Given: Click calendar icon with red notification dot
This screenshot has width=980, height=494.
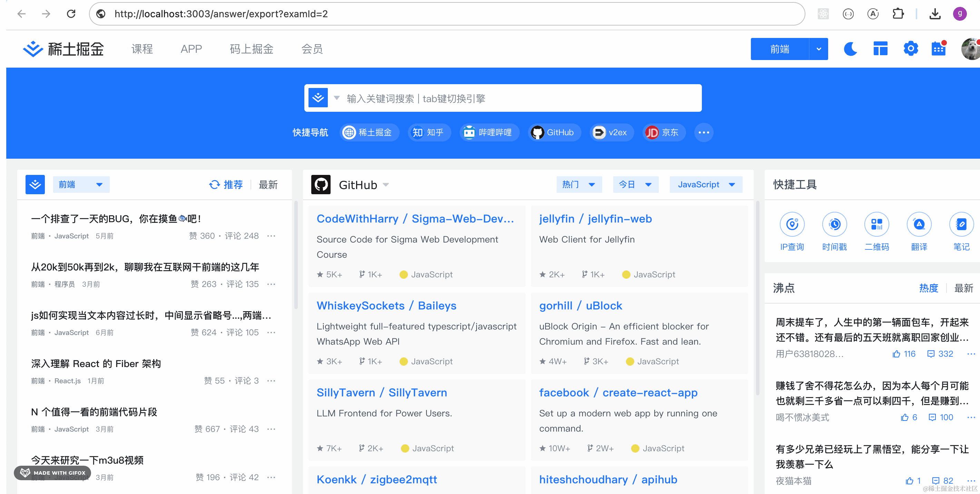Looking at the screenshot, I should click(x=938, y=49).
